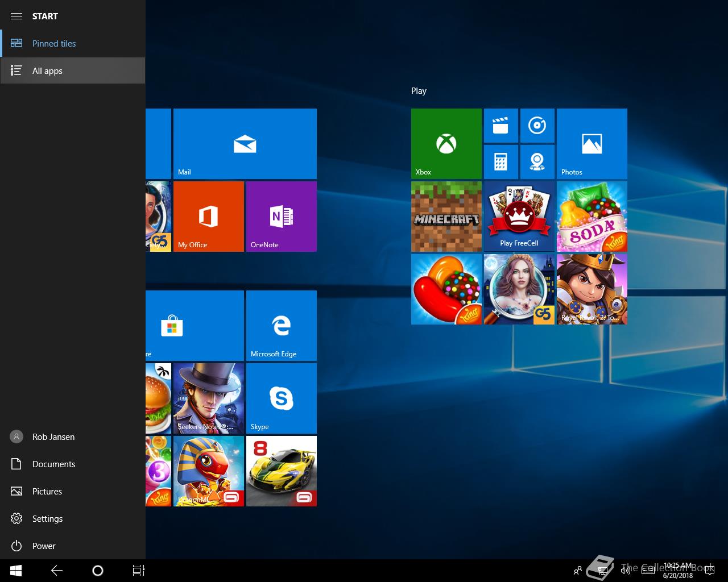This screenshot has width=728, height=582.
Task: Open the My Office tile
Action: [x=209, y=217]
